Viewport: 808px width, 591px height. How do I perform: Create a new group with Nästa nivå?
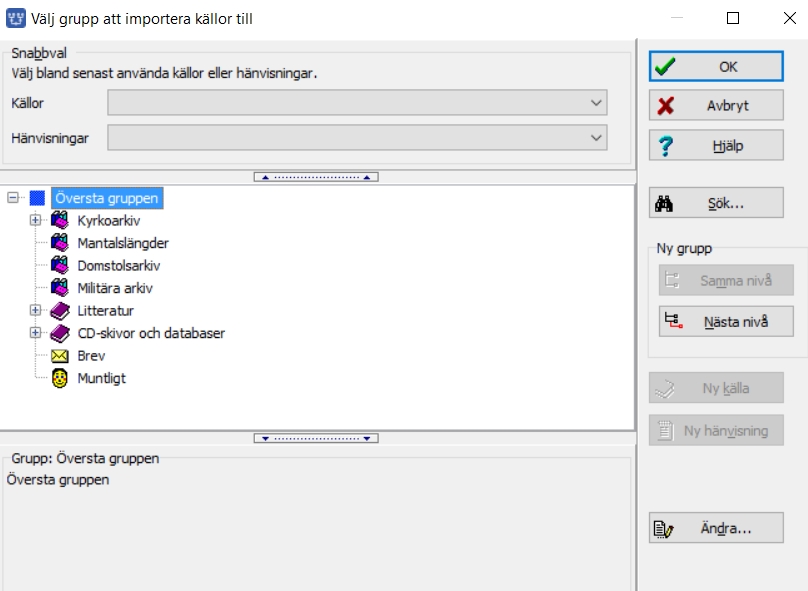coord(726,322)
